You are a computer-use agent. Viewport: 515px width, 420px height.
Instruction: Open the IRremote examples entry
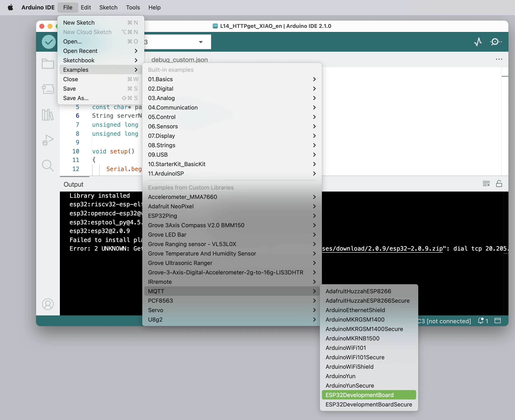click(232, 282)
